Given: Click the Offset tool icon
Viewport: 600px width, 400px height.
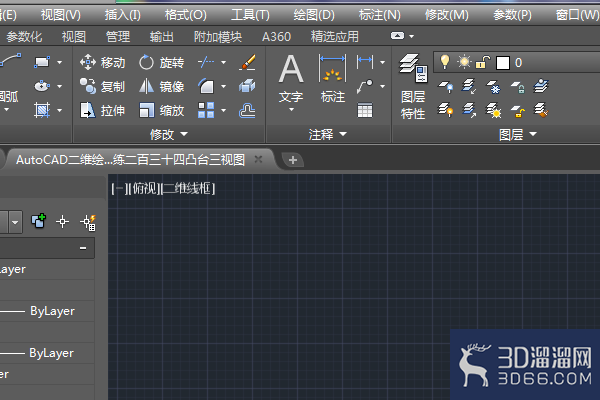Looking at the screenshot, I should (247, 111).
